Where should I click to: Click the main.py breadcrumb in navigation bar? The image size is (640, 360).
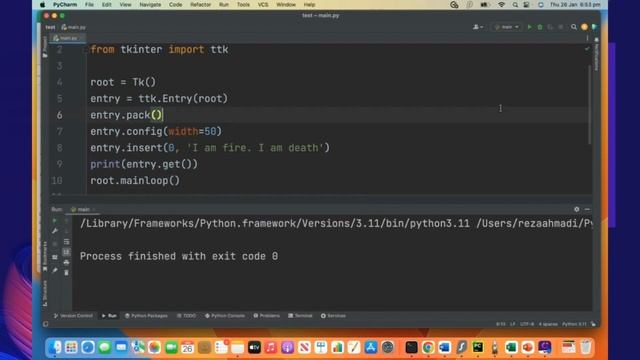coord(74,27)
